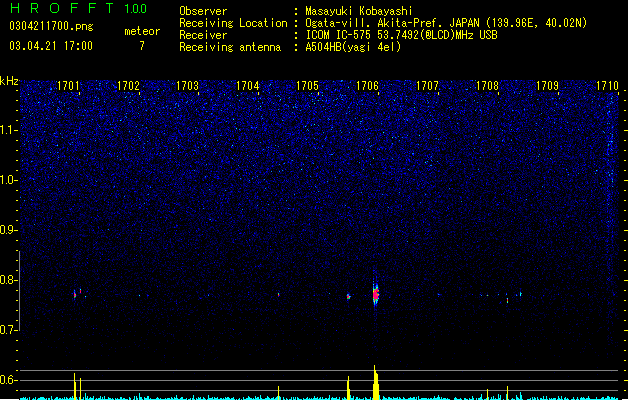This screenshot has height=400, width=629.
Task: Click the meteor echo at 1701
Action: (75, 294)
